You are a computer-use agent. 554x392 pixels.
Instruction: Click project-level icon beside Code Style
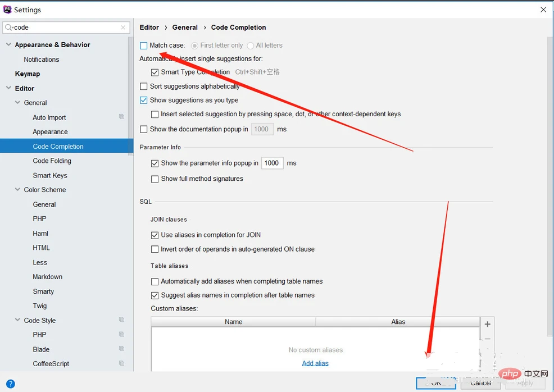coord(121,320)
